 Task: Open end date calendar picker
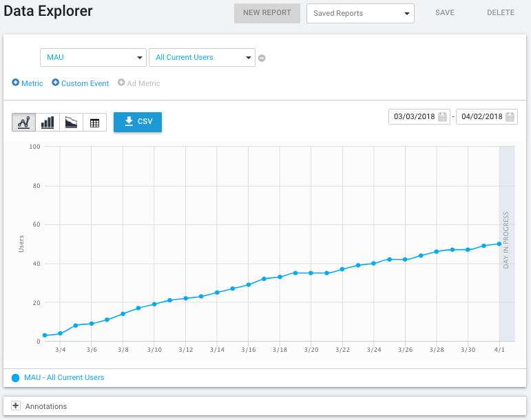point(510,117)
